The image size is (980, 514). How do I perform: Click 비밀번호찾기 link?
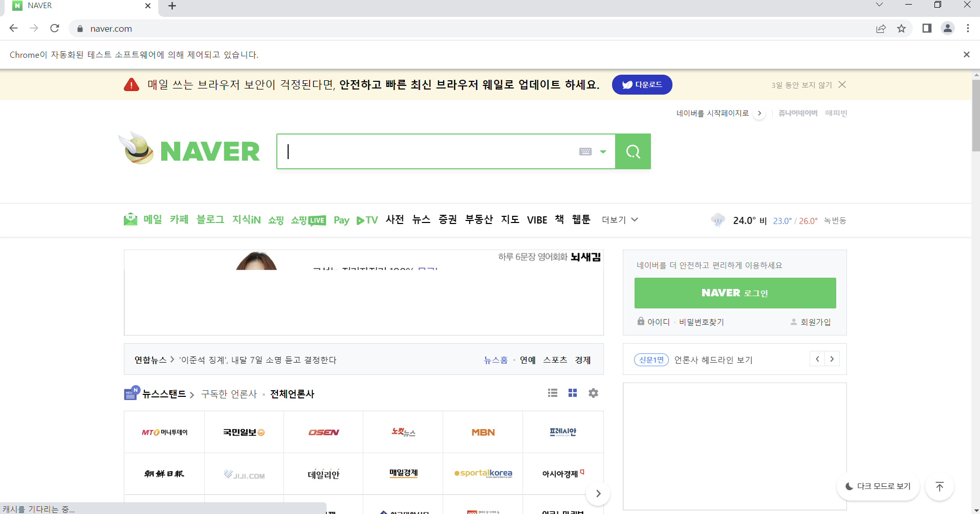point(701,322)
